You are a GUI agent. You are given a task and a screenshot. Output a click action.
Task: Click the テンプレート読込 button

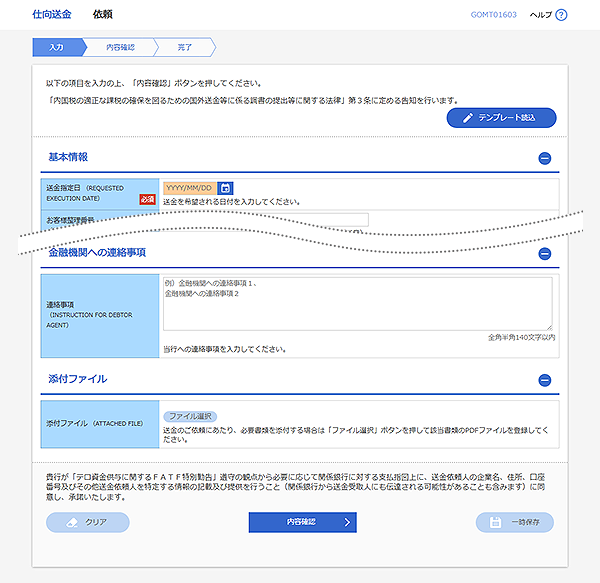tap(501, 118)
